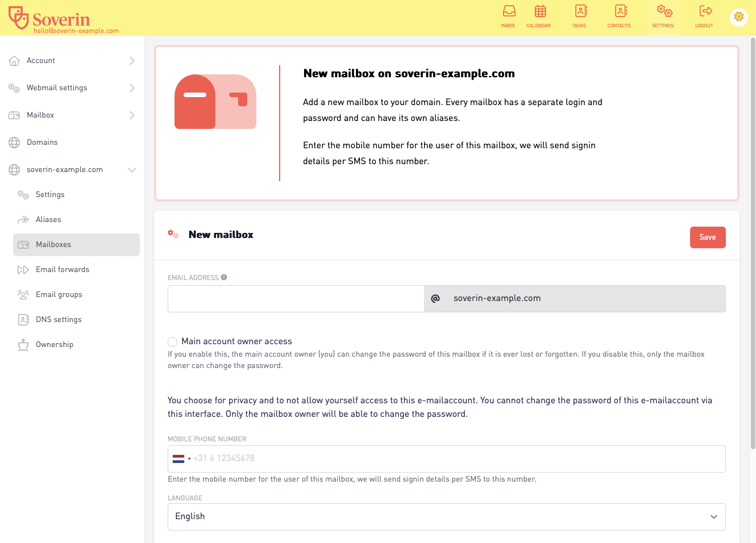
Task: Expand the Account menu chevron
Action: [x=132, y=61]
